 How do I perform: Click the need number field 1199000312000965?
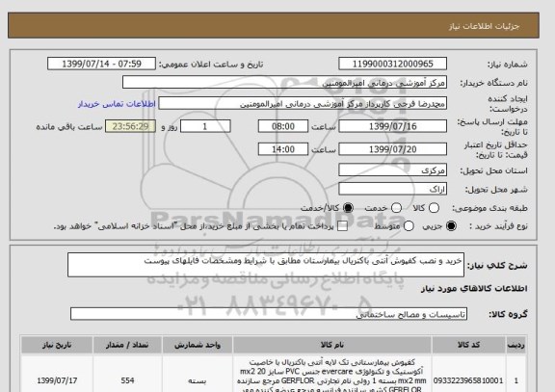pyautogui.click(x=392, y=64)
